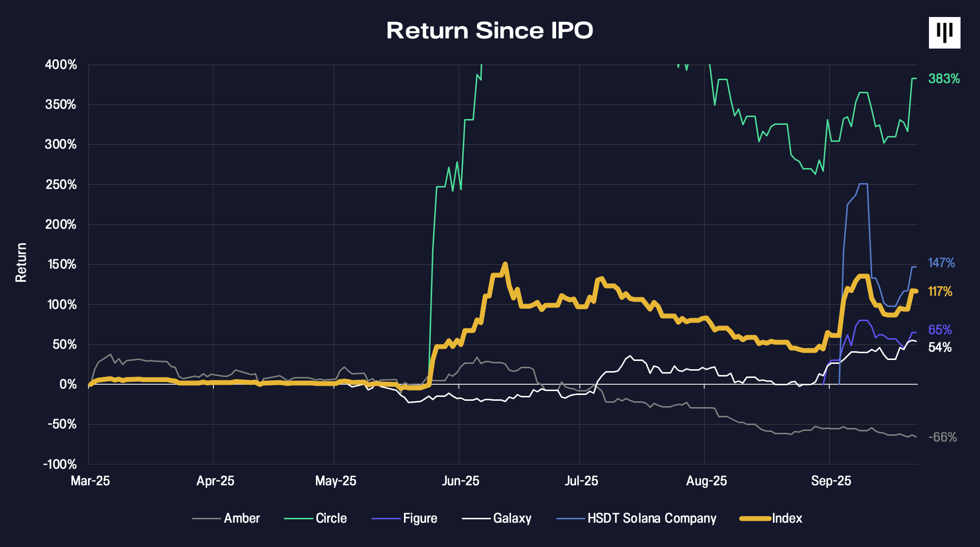Click the 400% y-axis tick label

pyautogui.click(x=61, y=65)
